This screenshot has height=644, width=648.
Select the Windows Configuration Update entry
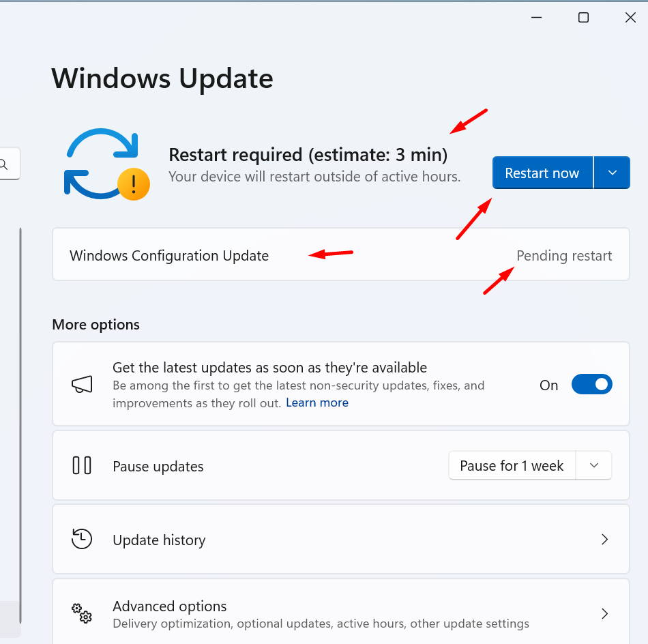(168, 255)
